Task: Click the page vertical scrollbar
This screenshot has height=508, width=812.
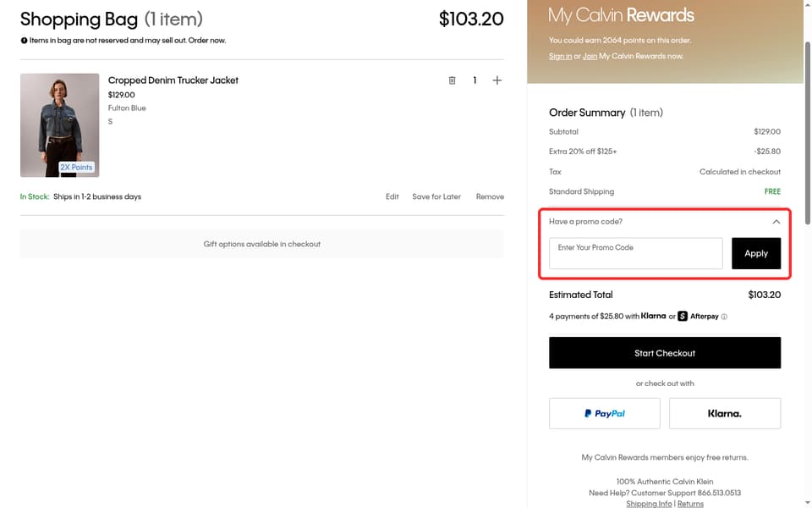Action: (807, 132)
